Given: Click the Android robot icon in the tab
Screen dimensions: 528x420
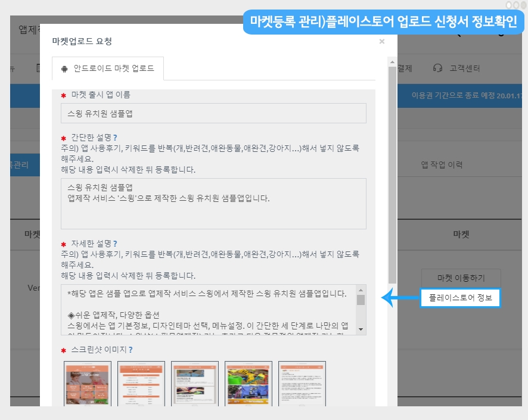Looking at the screenshot, I should 64,69.
